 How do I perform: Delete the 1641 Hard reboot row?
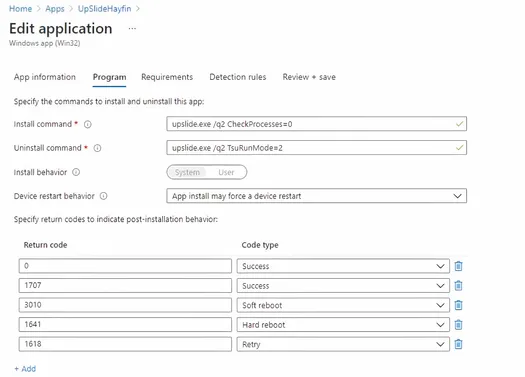pyautogui.click(x=458, y=324)
